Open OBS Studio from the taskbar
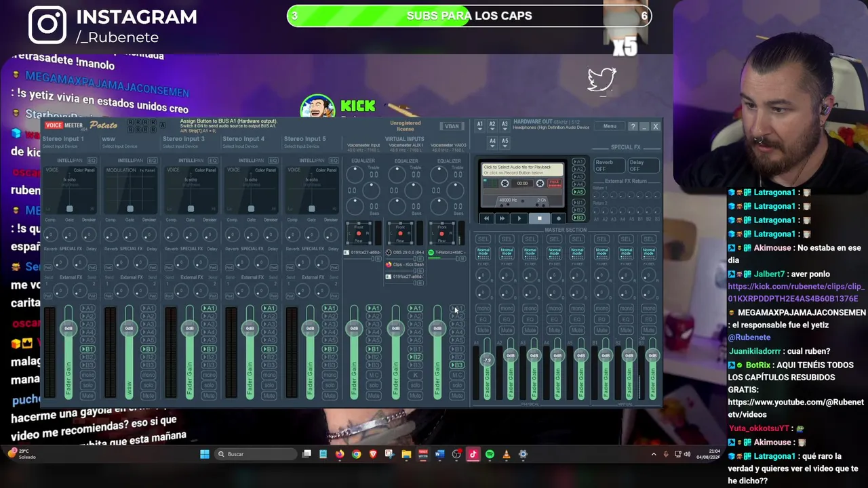This screenshot has width=868, height=488. [x=456, y=454]
